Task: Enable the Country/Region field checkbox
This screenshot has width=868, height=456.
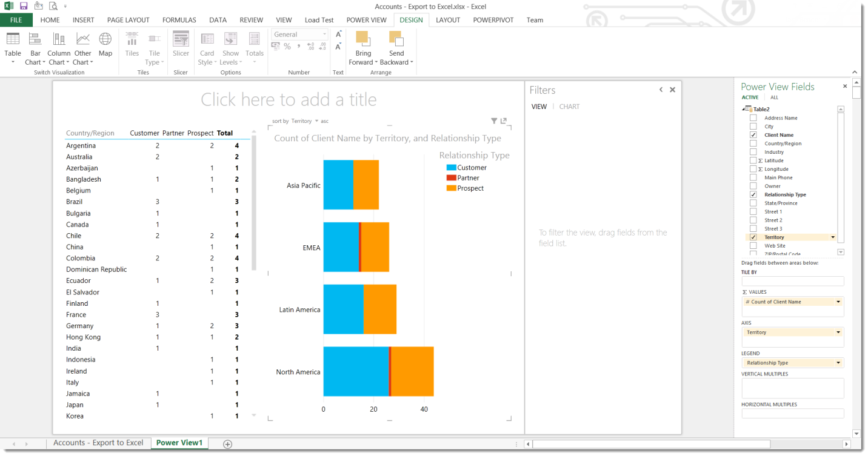Action: [x=753, y=144]
